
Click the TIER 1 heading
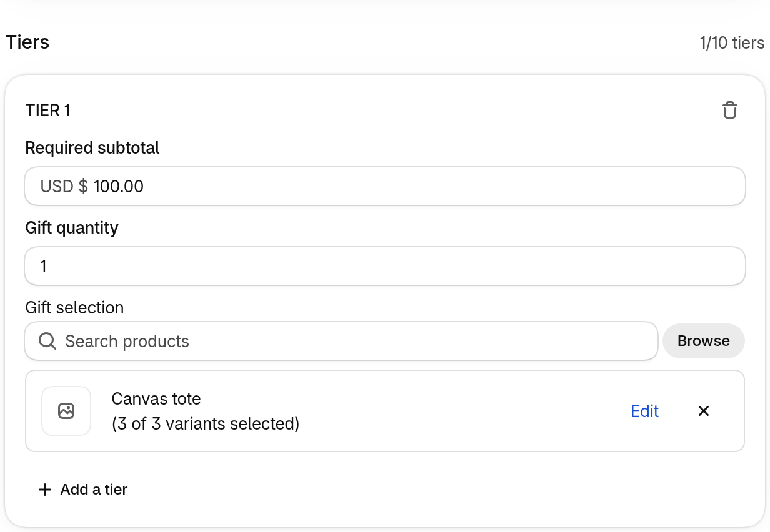click(48, 111)
